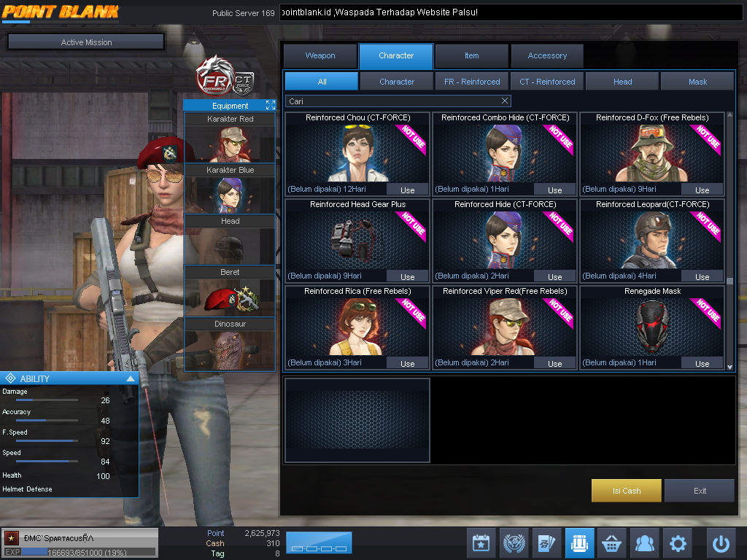Use Reinforced Combo Hide
Viewport: 747px width, 560px height.
point(554,190)
